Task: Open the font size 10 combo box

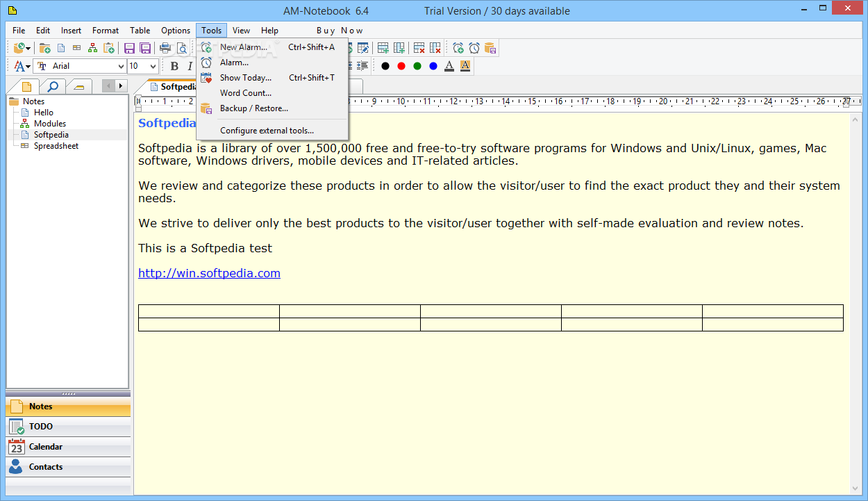Action: coord(143,66)
